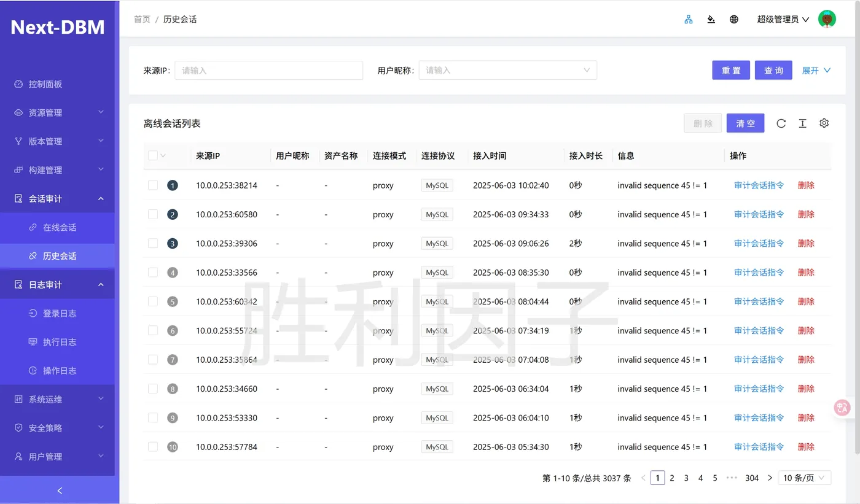Toggle the select-all header checkbox
This screenshot has height=504, width=860.
(153, 156)
